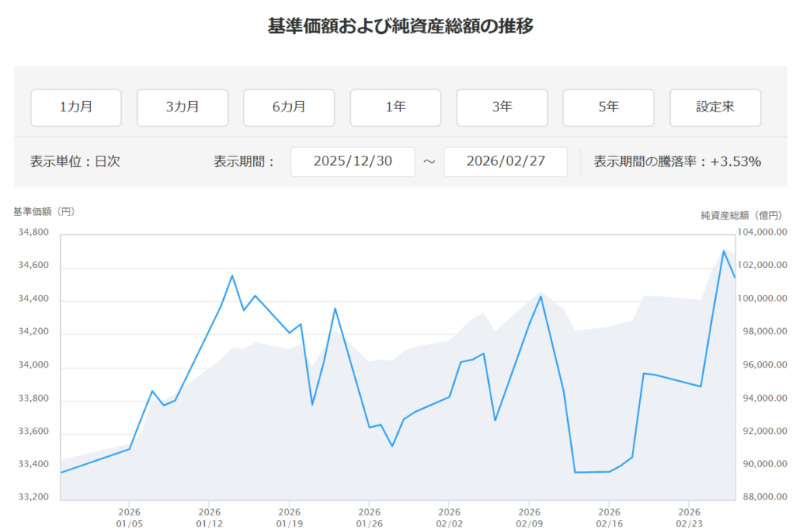
Task: Click the highest blue line peak in late February
Action: tap(723, 251)
